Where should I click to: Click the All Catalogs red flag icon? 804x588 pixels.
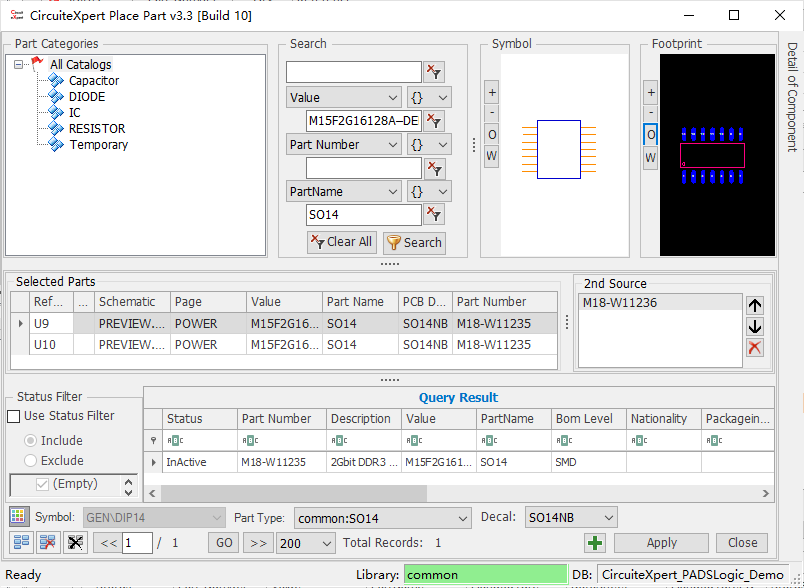tap(37, 64)
